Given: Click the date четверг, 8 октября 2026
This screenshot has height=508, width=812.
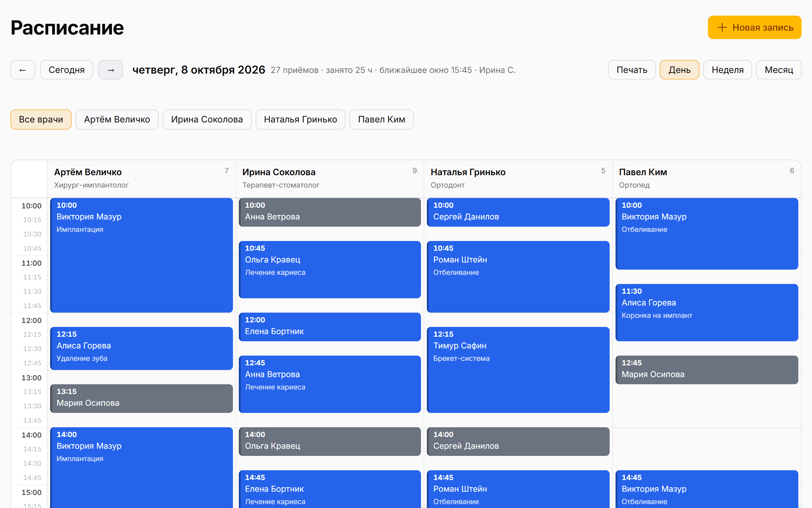Looking at the screenshot, I should click(x=199, y=70).
